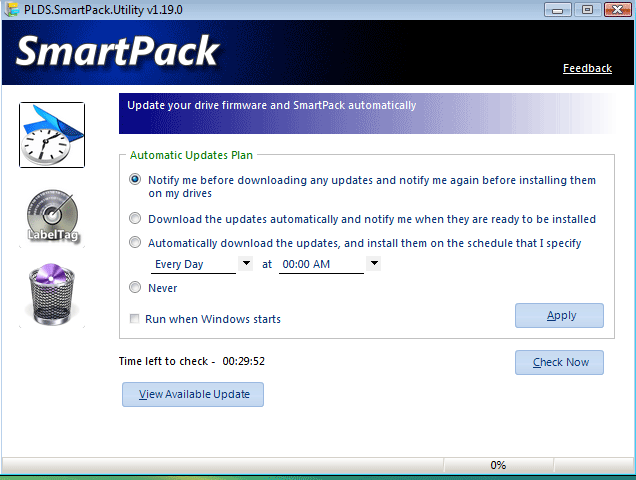This screenshot has width=636, height=480.
Task: Click the '00:00 AM' time field
Action: pyautogui.click(x=322, y=264)
